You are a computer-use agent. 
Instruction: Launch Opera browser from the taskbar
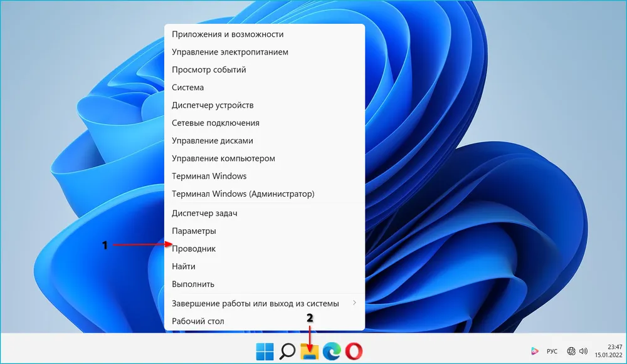point(354,351)
